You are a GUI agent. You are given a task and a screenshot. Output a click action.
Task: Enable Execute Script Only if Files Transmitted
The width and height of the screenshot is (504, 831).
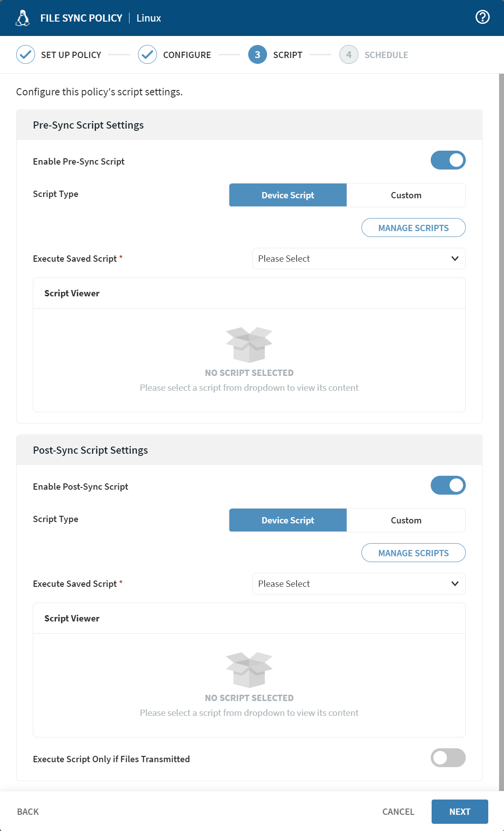[x=448, y=758]
